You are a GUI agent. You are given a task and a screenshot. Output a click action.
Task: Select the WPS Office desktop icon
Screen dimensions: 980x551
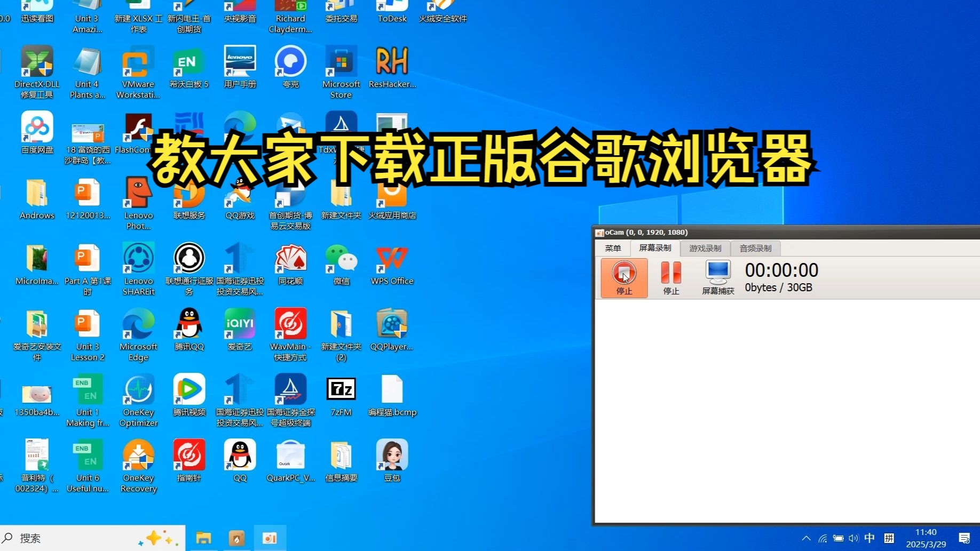tap(392, 265)
